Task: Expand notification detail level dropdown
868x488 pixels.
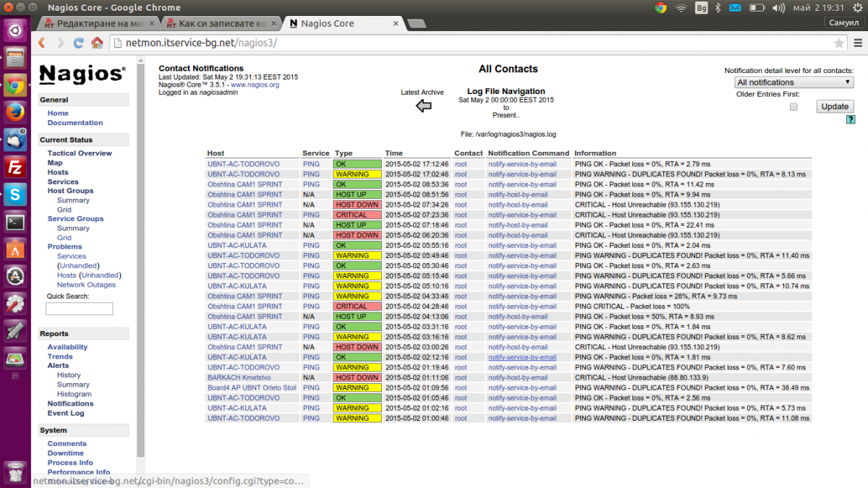Action: [x=794, y=82]
